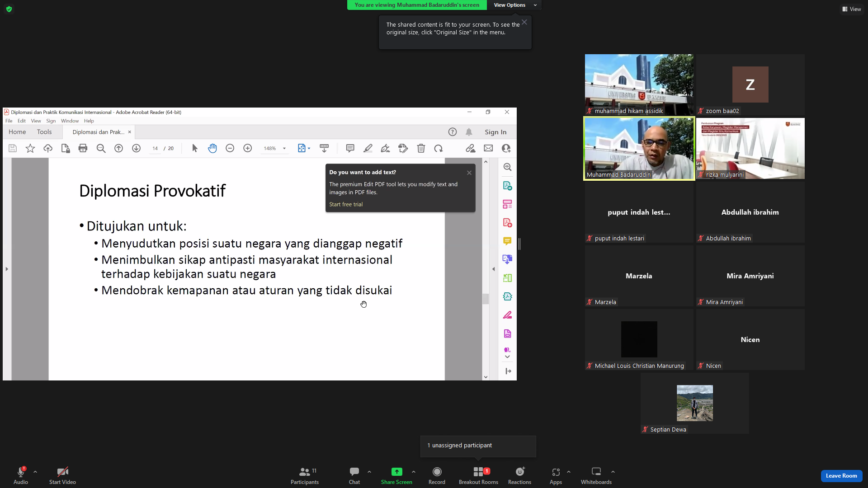The height and width of the screenshot is (488, 868).
Task: Go to the next PDF page
Action: tap(136, 148)
